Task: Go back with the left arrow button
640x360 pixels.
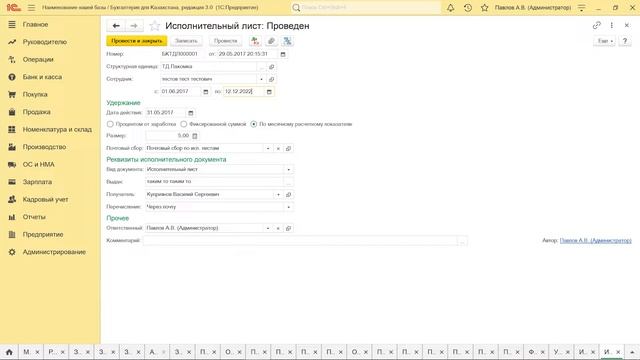Action: coord(116,26)
